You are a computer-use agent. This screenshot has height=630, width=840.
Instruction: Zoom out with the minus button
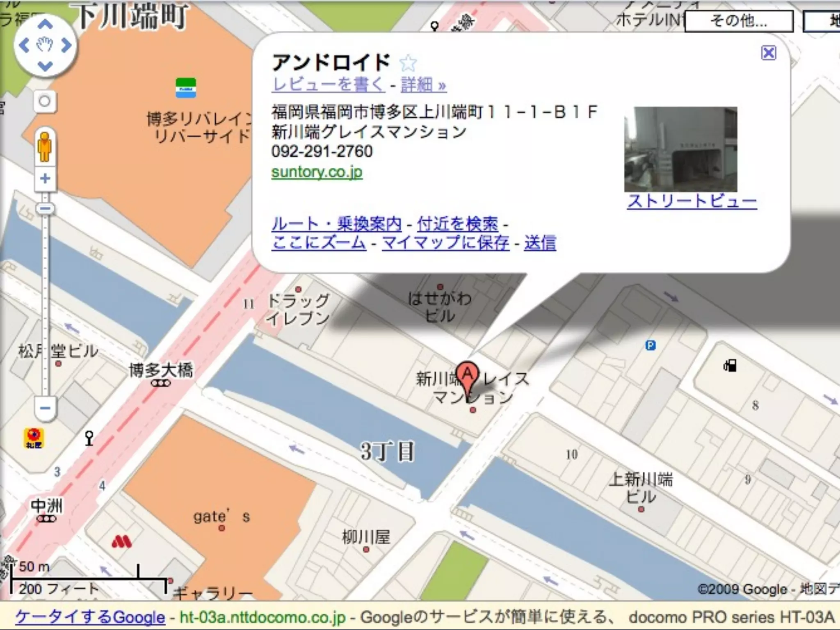click(x=45, y=408)
